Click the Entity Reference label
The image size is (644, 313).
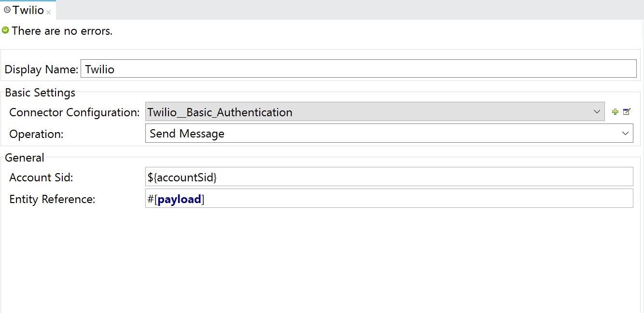(52, 199)
